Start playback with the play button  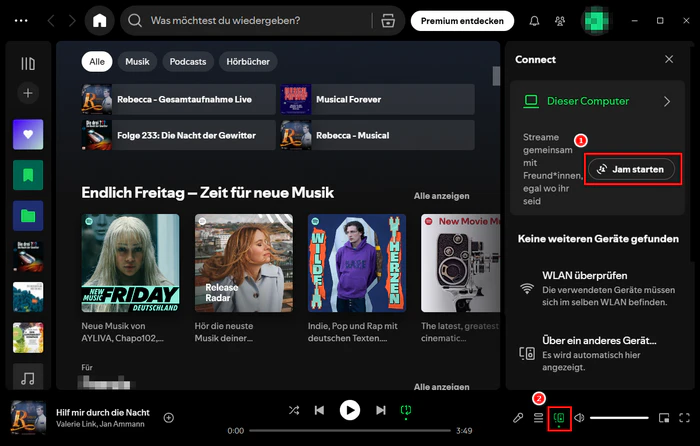point(350,410)
